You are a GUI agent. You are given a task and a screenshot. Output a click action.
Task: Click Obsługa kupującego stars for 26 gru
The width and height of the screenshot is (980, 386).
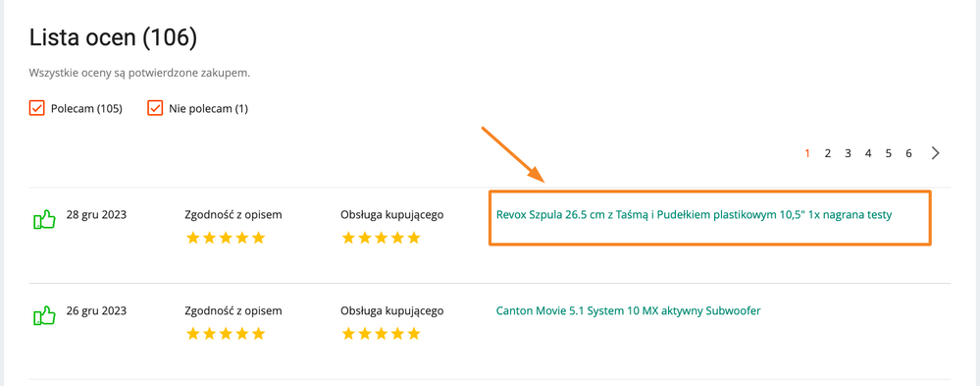pyautogui.click(x=382, y=333)
